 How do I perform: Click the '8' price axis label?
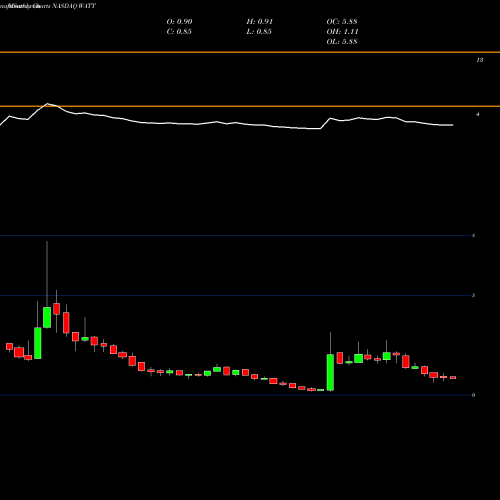tap(474, 236)
